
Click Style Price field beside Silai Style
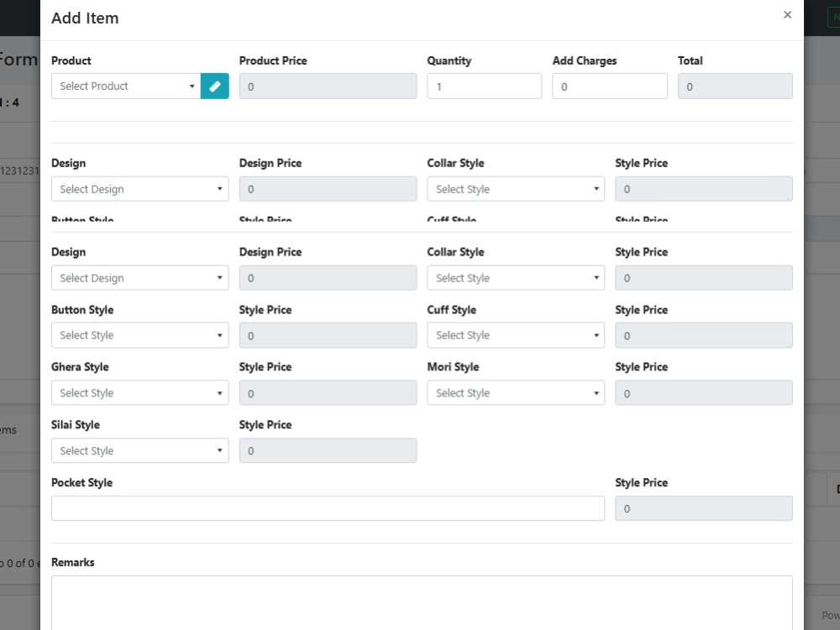click(x=328, y=450)
